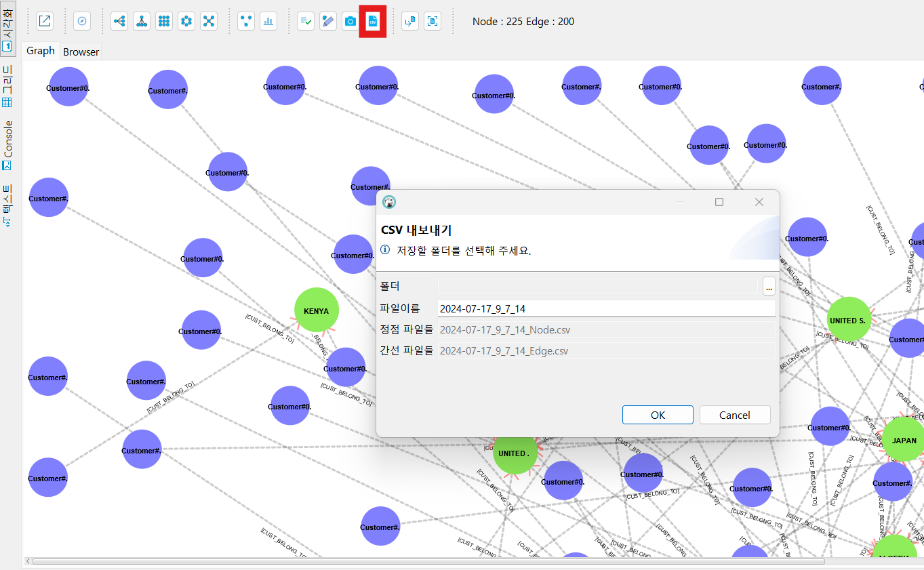
Task: Open the bar chart statistics icon
Action: coord(268,21)
